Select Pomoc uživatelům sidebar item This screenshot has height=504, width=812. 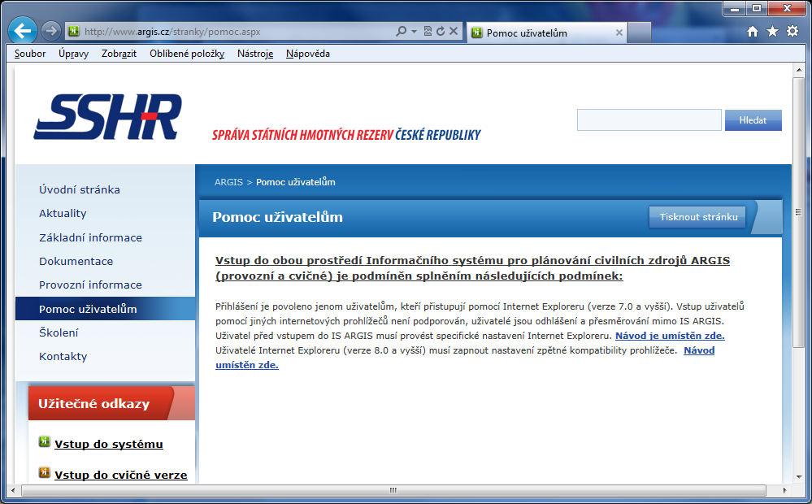(106, 309)
